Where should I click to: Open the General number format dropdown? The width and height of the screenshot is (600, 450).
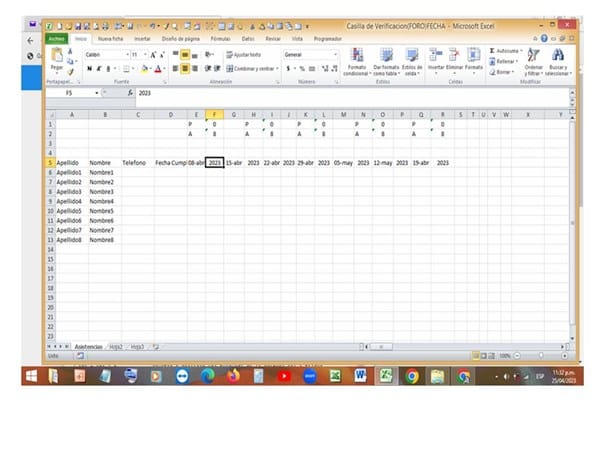point(336,55)
